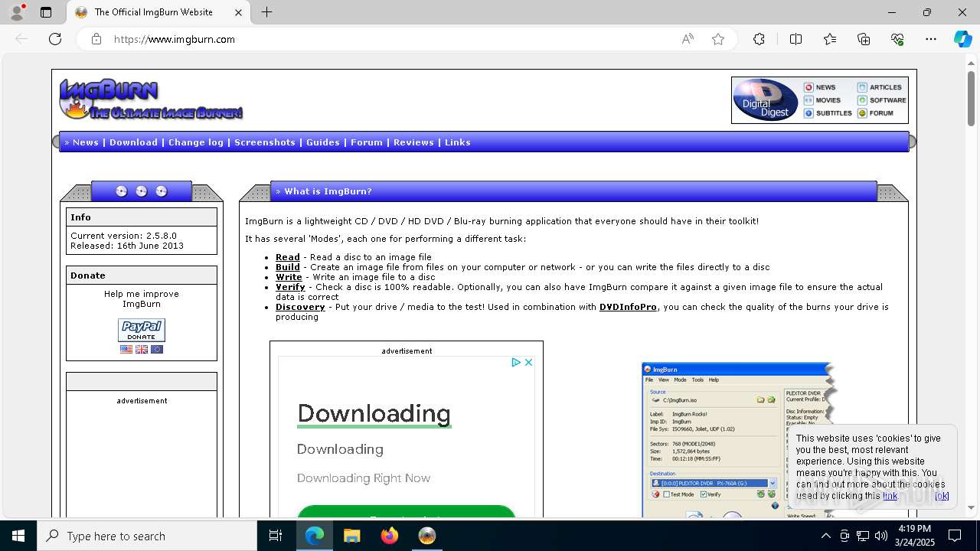Click the PayPal Donate button
Viewport: 980px width, 551px height.
[142, 330]
